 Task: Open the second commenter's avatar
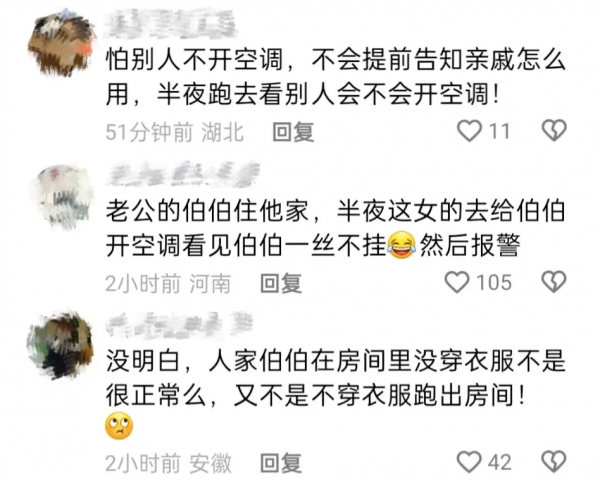tap(62, 197)
